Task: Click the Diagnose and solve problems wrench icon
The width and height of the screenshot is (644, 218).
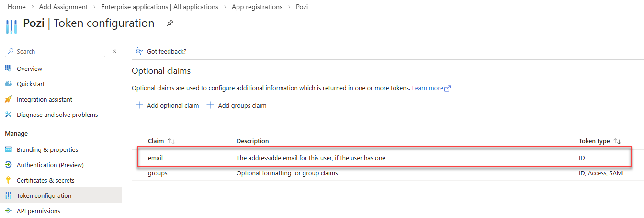Action: [8, 115]
